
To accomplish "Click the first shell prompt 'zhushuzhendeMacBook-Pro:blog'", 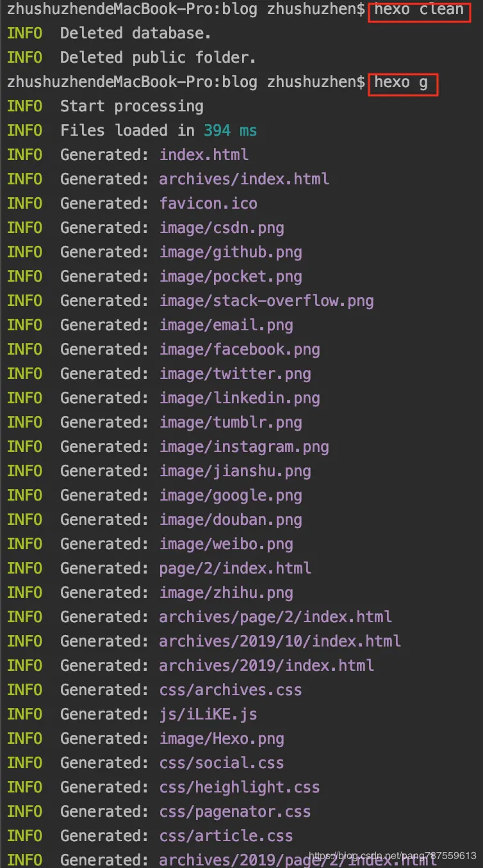I will click(132, 9).
